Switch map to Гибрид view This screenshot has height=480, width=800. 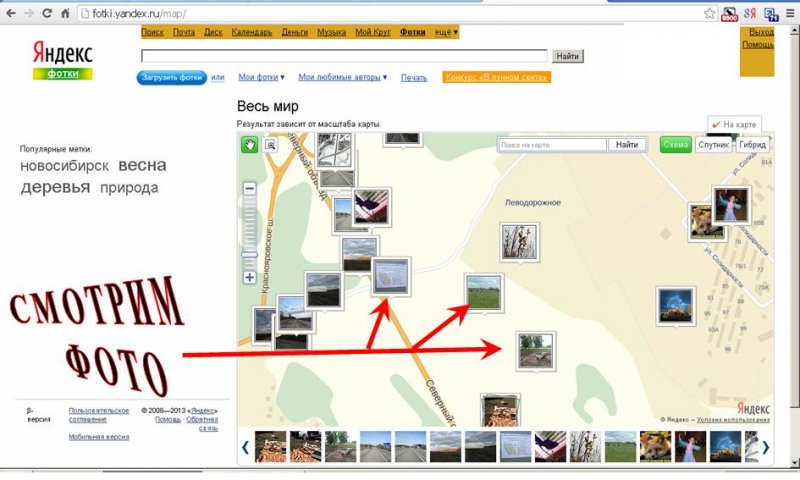click(x=753, y=145)
